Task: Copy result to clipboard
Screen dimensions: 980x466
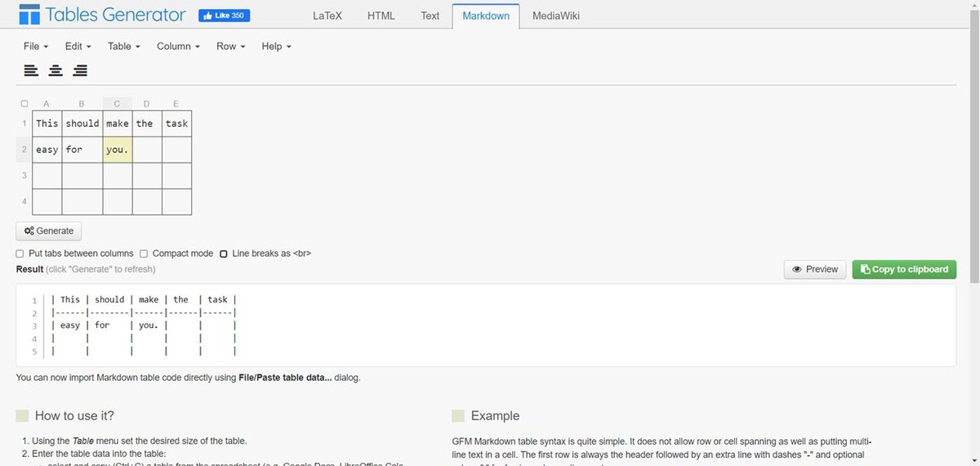Action: 904,269
